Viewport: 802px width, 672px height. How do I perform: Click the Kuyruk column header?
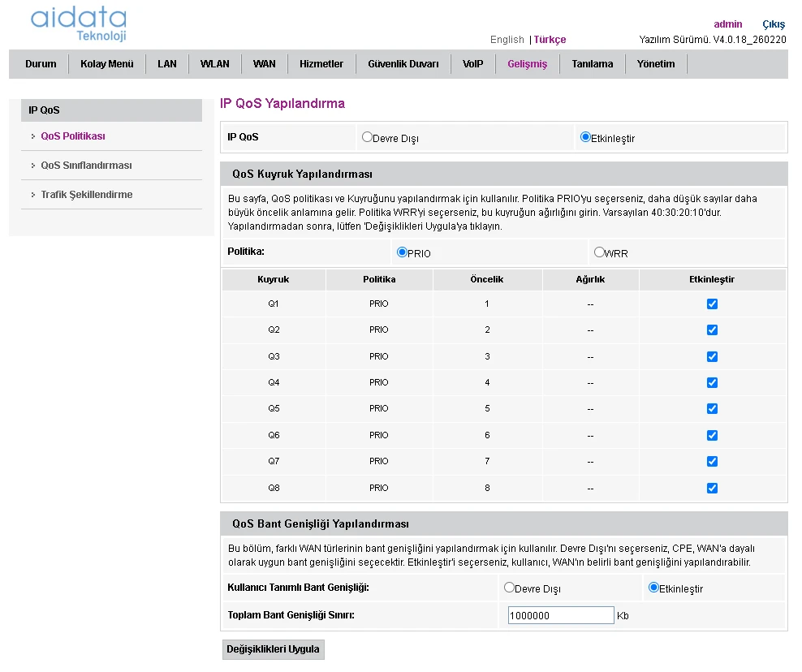coord(273,279)
